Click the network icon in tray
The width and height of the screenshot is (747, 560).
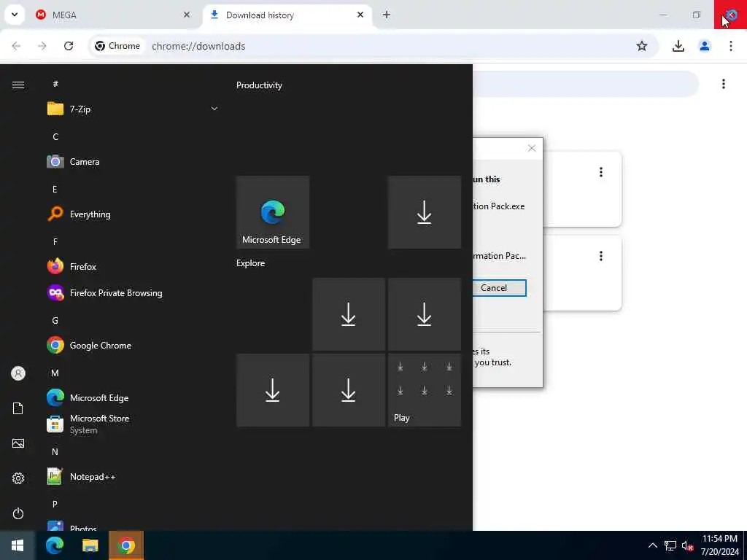tap(670, 545)
